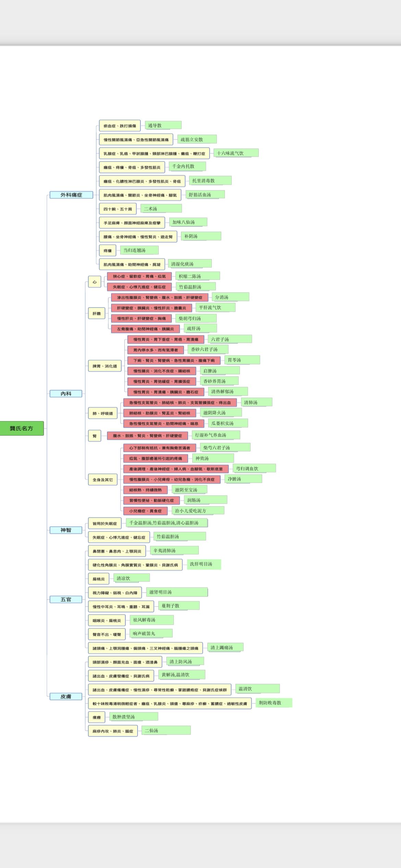Select the 外科痛症 branch node
401x868 pixels.
pyautogui.click(x=71, y=195)
